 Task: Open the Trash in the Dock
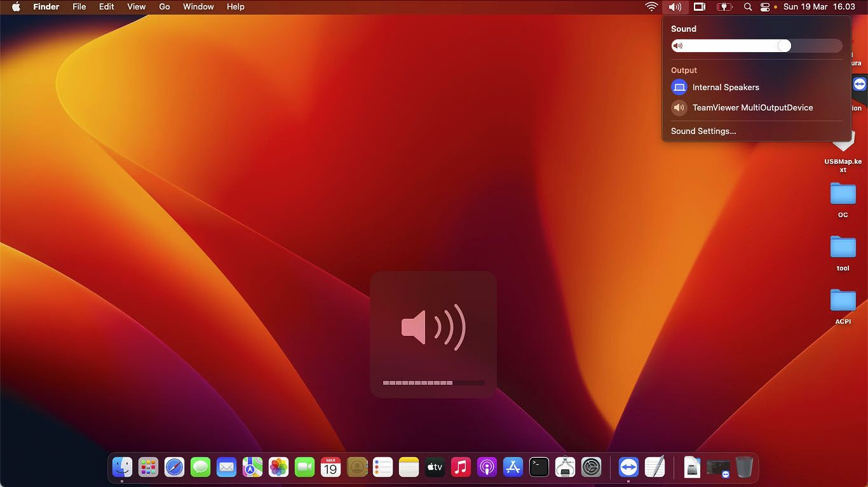click(x=744, y=468)
